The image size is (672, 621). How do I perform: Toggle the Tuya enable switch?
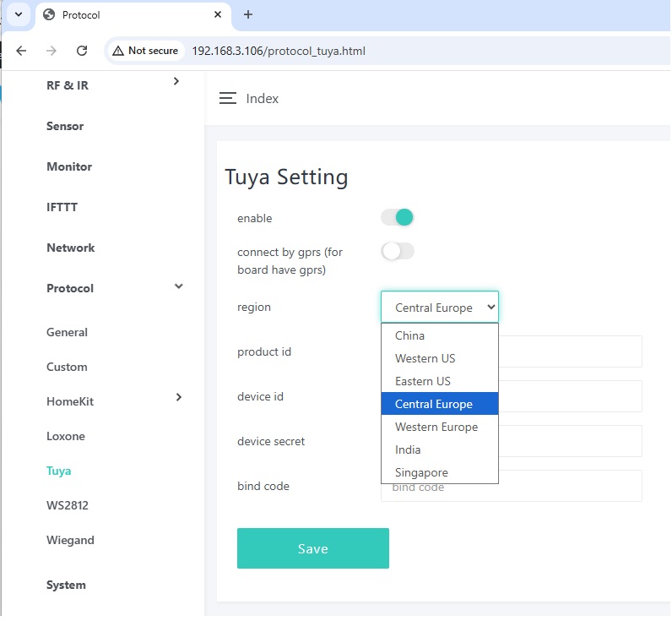(397, 217)
